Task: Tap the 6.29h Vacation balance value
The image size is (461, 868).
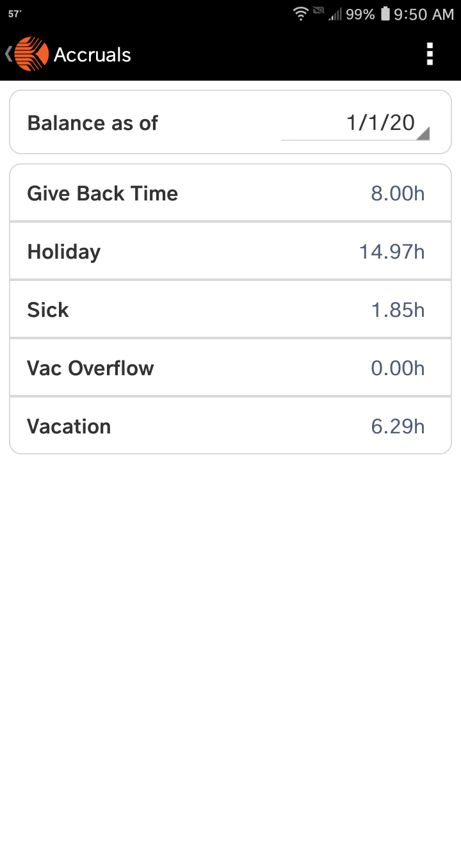Action: click(398, 426)
